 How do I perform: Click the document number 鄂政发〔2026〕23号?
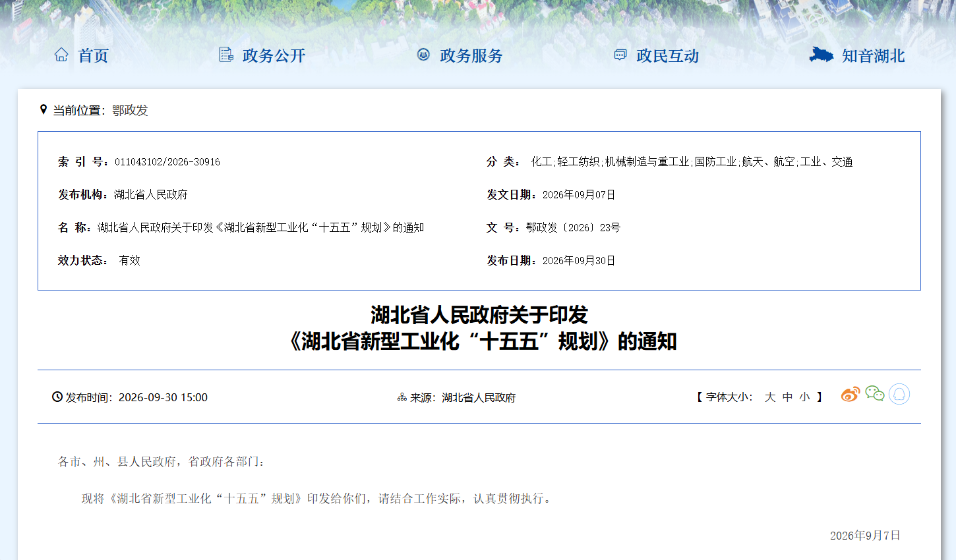[x=573, y=227]
